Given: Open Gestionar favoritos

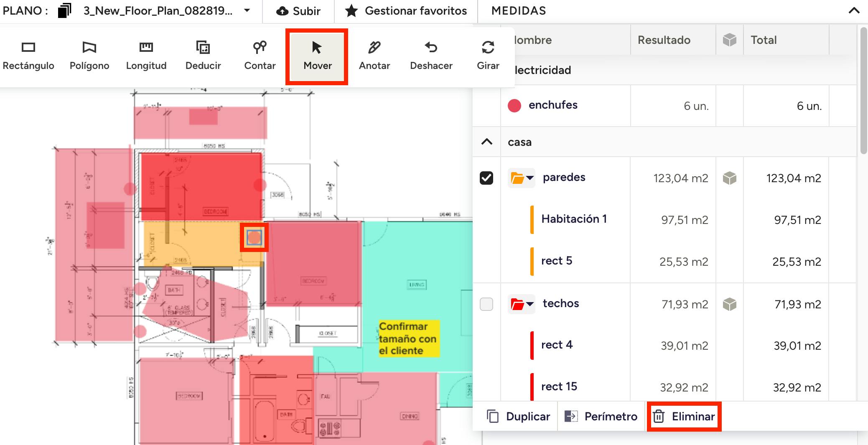Looking at the screenshot, I should click(406, 11).
